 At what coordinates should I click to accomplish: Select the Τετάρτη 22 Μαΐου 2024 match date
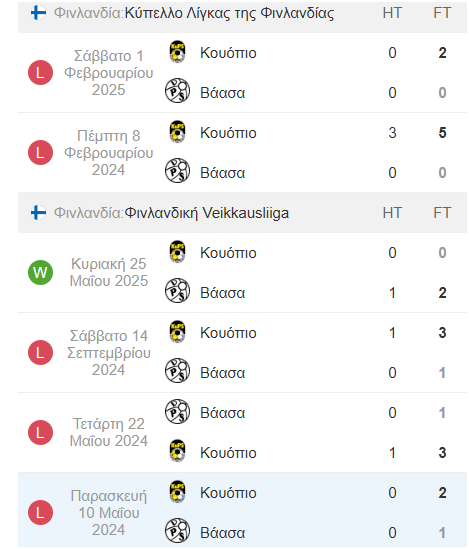coord(109,432)
